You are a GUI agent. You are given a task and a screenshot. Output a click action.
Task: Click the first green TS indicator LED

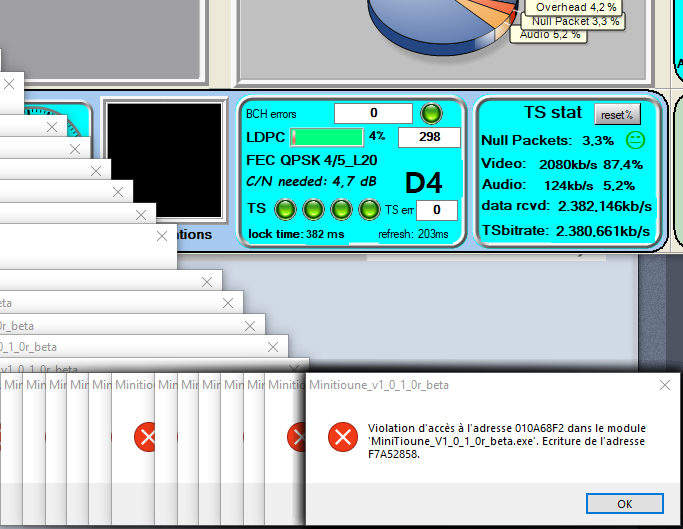click(x=285, y=210)
